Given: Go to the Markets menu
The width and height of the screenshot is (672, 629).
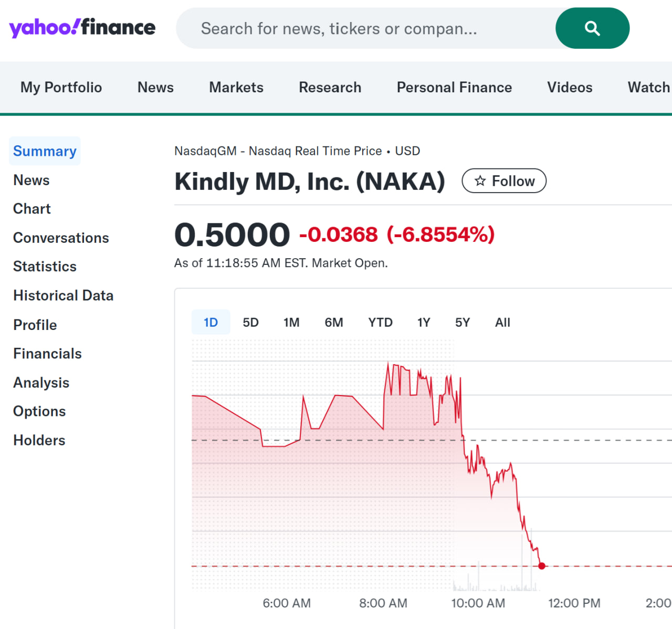Looking at the screenshot, I should [236, 87].
